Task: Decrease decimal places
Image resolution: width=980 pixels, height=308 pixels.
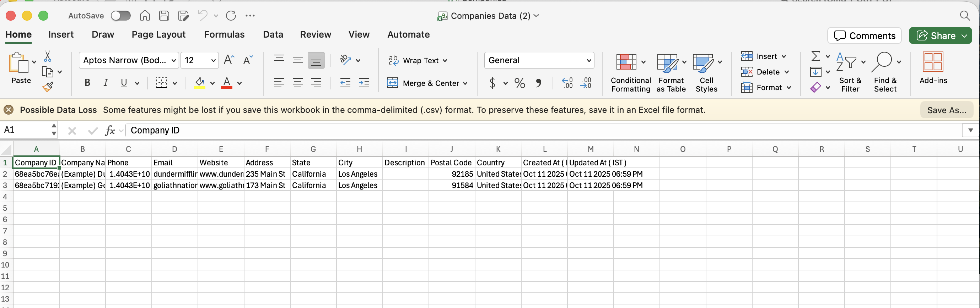Action: pyautogui.click(x=586, y=83)
